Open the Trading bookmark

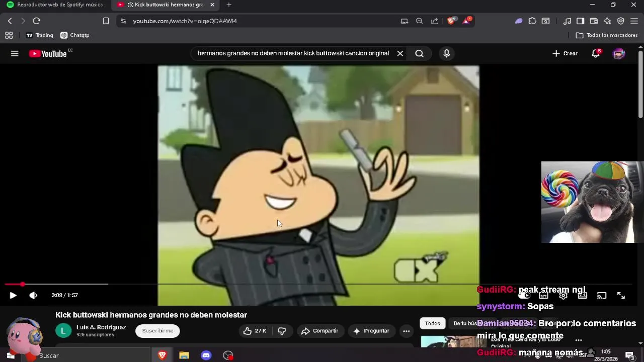click(x=39, y=35)
